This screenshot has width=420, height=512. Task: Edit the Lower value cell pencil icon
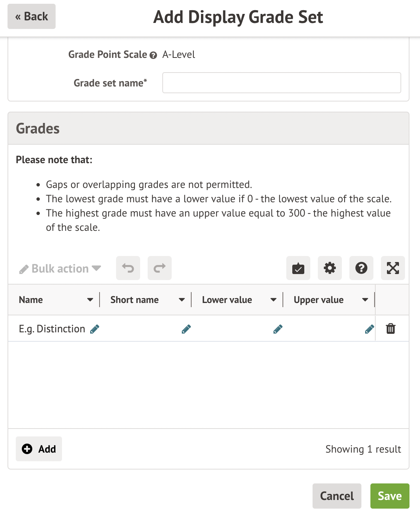pos(278,329)
